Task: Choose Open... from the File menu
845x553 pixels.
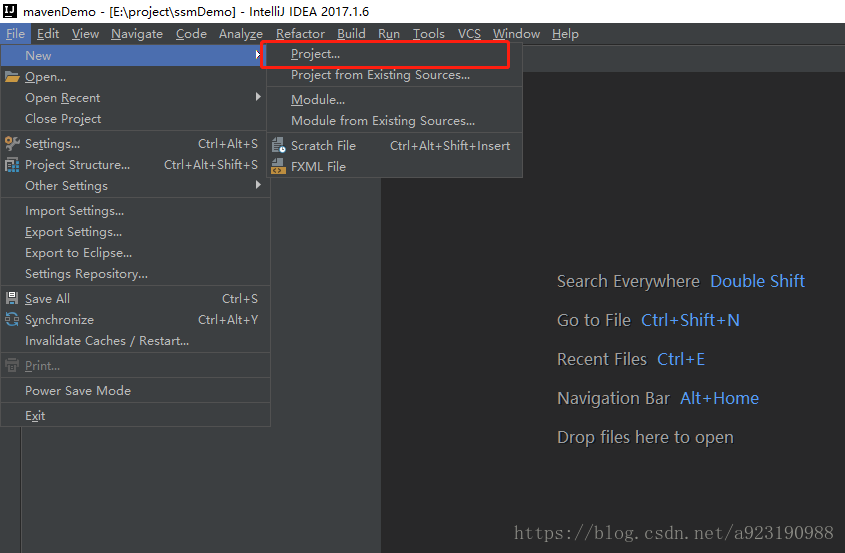Action: point(135,77)
